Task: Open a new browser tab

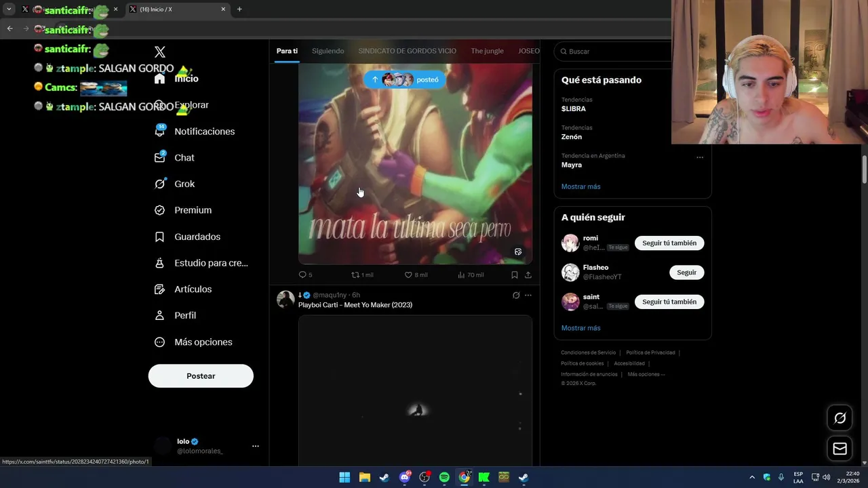Action: [x=239, y=9]
